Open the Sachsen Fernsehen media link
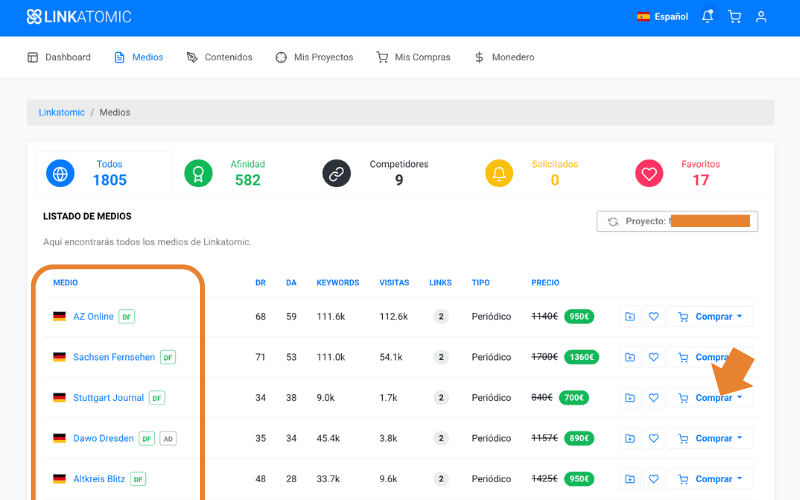This screenshot has width=800, height=500. click(114, 357)
